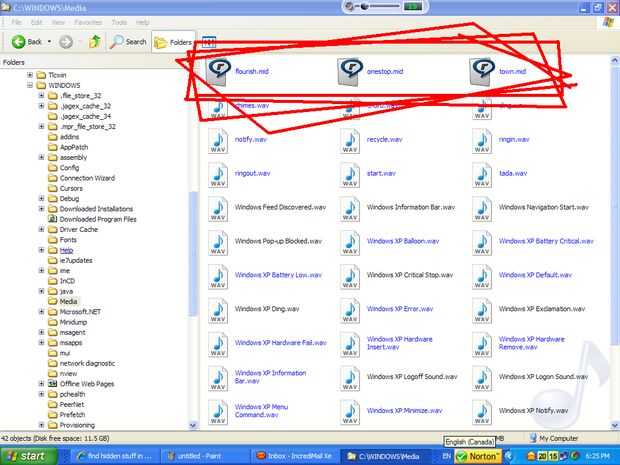Go up one folder level icon
This screenshot has height=465, width=620.
(95, 41)
